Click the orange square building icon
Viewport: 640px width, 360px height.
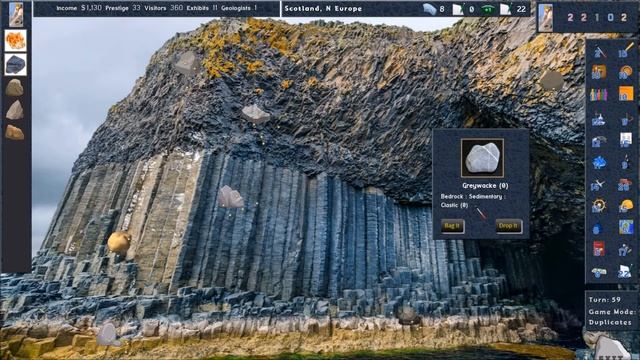tap(625, 93)
